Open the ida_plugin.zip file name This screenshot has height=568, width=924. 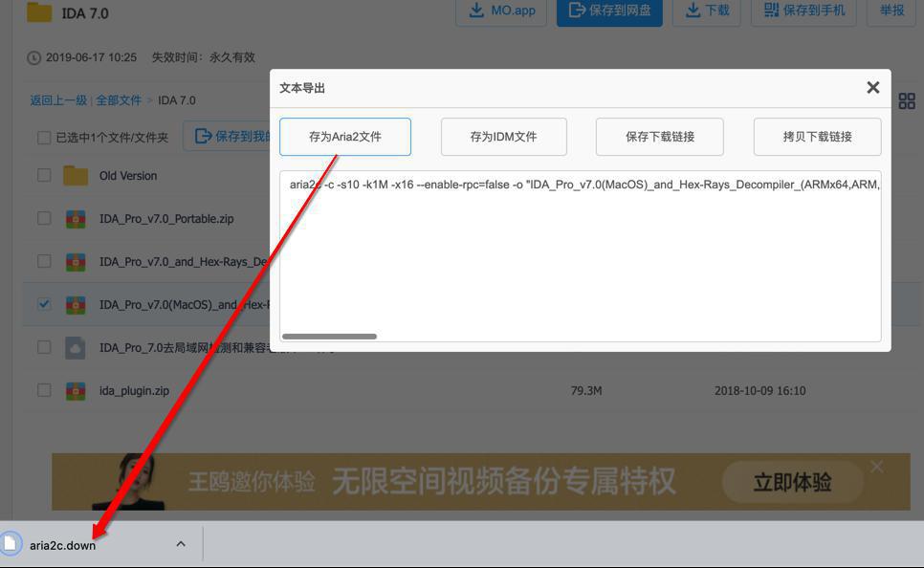[134, 391]
